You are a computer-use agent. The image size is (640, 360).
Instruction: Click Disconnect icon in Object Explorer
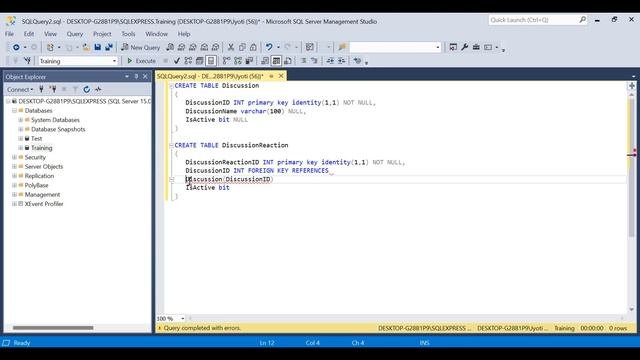pos(53,89)
